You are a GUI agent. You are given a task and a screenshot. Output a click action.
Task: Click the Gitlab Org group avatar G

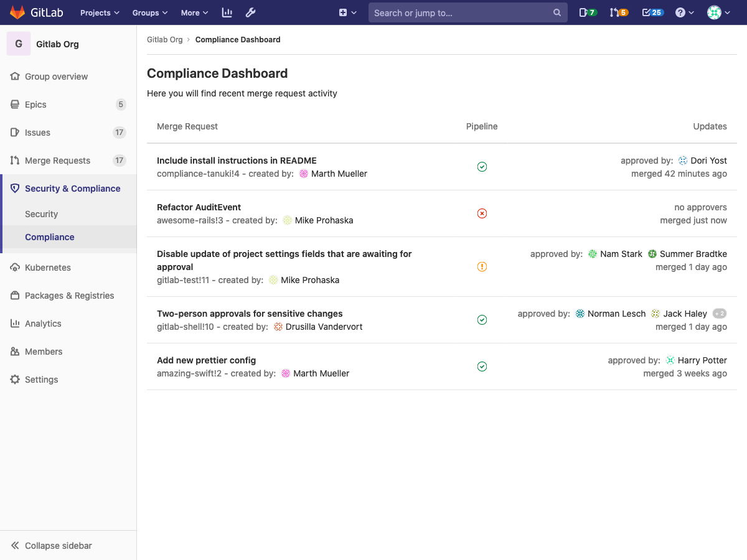[19, 44]
